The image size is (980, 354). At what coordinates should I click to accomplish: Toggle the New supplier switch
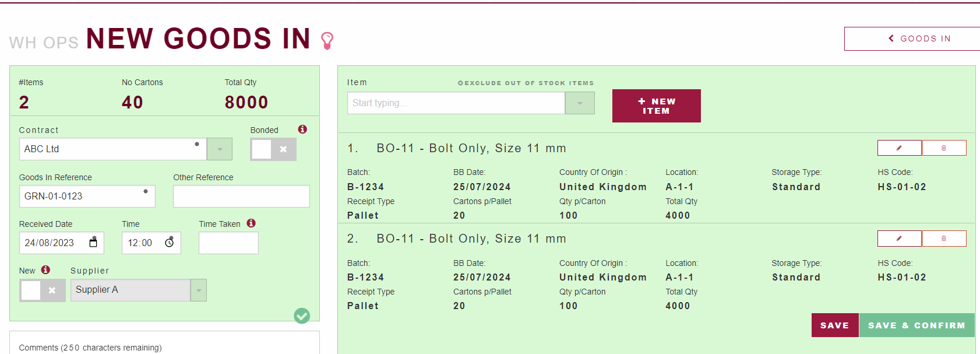tap(42, 290)
